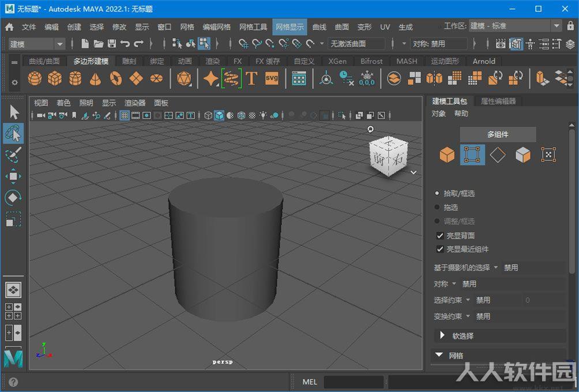Click the MEL command line input field

(x=354, y=382)
